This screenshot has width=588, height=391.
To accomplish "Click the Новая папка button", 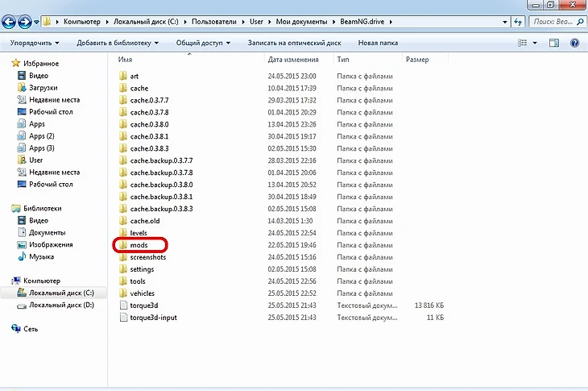I will (379, 43).
